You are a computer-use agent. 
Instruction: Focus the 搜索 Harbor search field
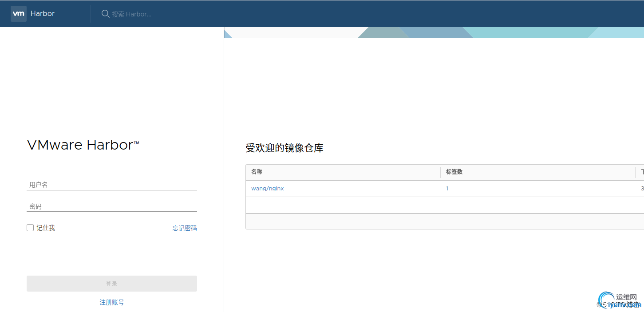click(x=131, y=14)
